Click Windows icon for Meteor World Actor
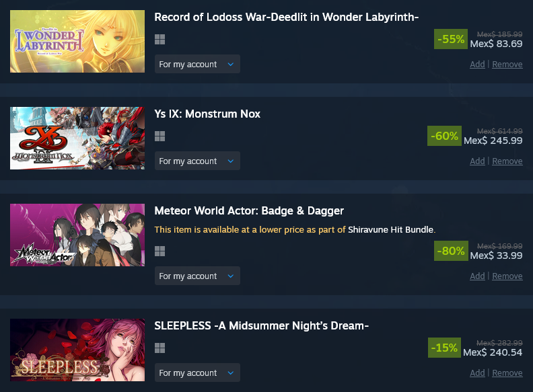Screen dimensions: 533x392 tap(159, 251)
